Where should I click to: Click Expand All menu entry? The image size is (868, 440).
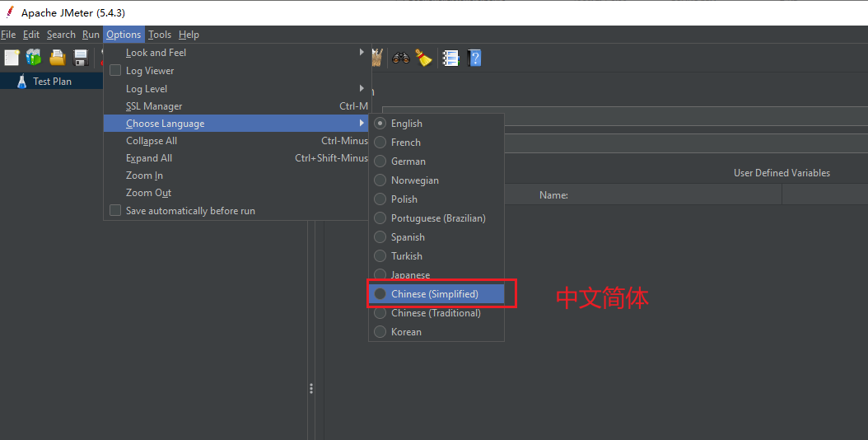236,158
